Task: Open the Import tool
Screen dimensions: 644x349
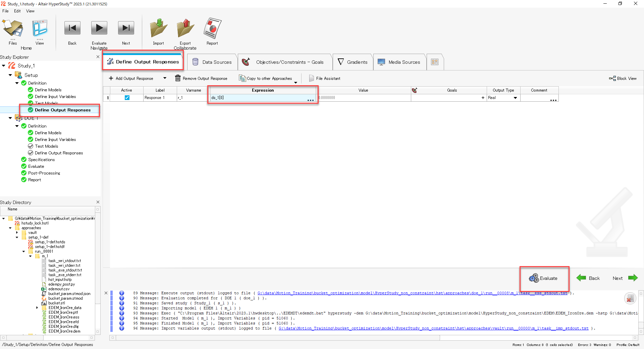Action: coord(158,32)
